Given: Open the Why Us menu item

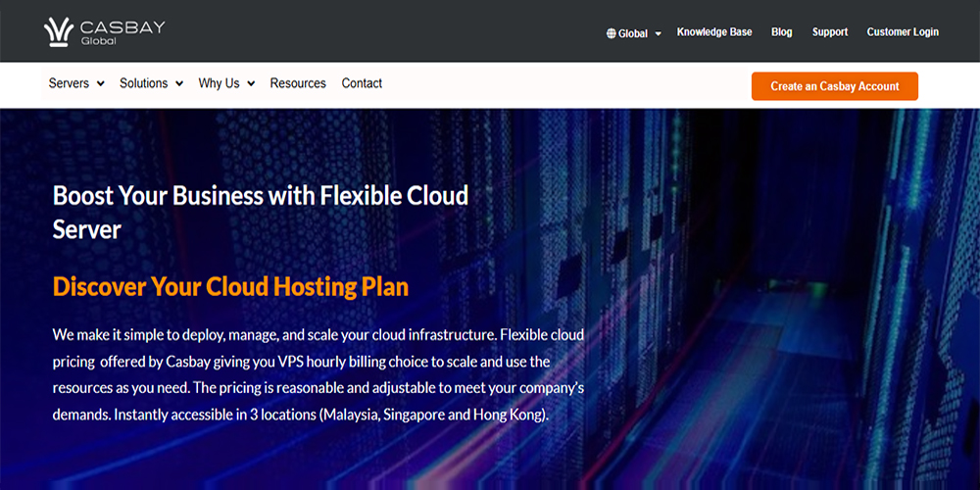Looking at the screenshot, I should [219, 84].
